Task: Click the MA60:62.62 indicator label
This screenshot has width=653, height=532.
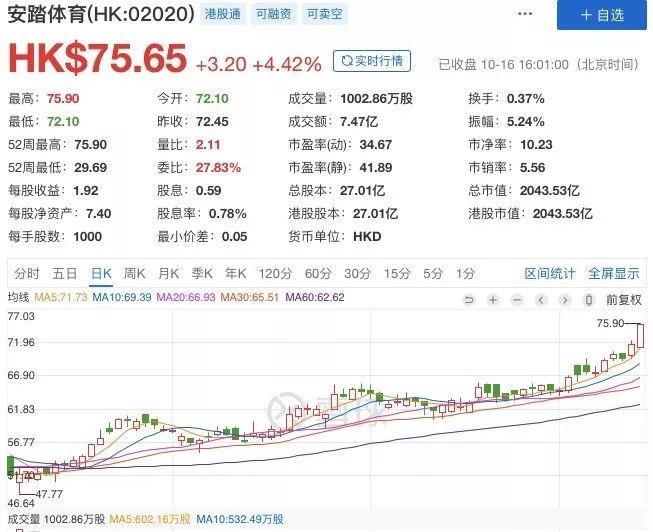Action: [x=315, y=297]
